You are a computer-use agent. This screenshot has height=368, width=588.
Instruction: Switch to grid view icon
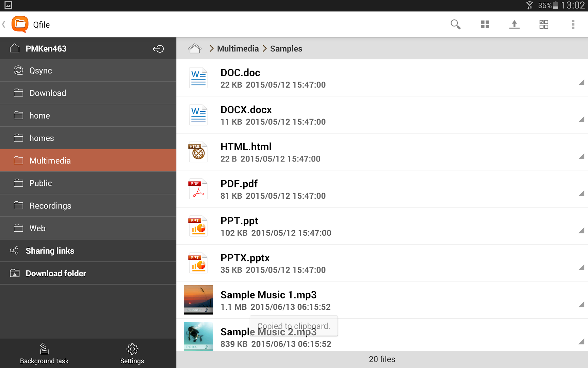[x=485, y=25]
